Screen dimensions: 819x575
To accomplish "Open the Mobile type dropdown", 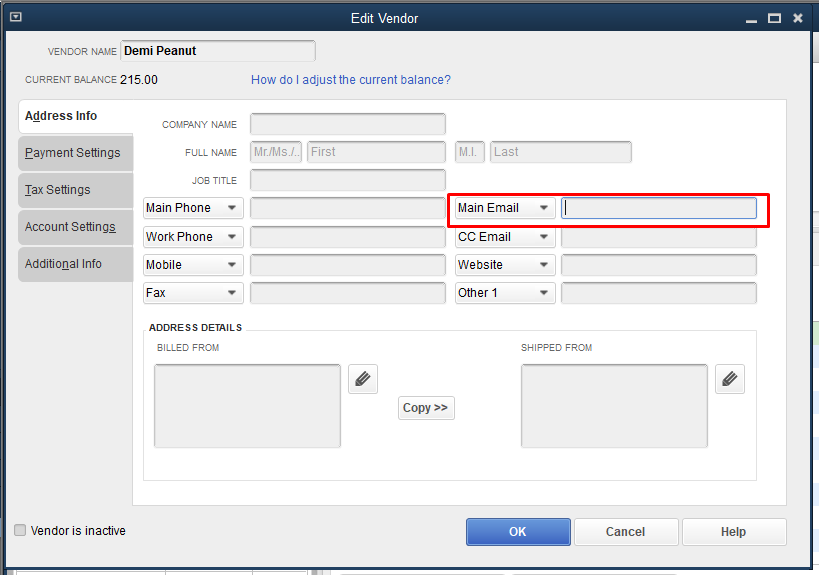I will point(193,265).
